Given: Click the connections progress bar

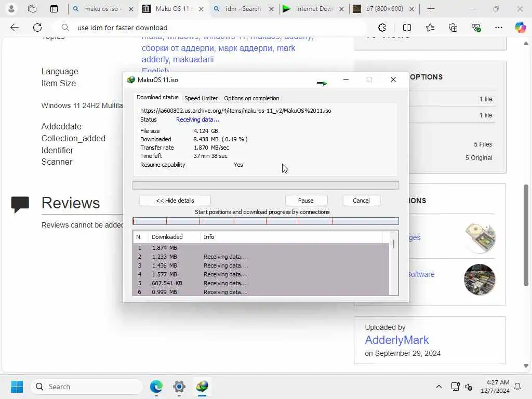Looking at the screenshot, I should coord(265,221).
